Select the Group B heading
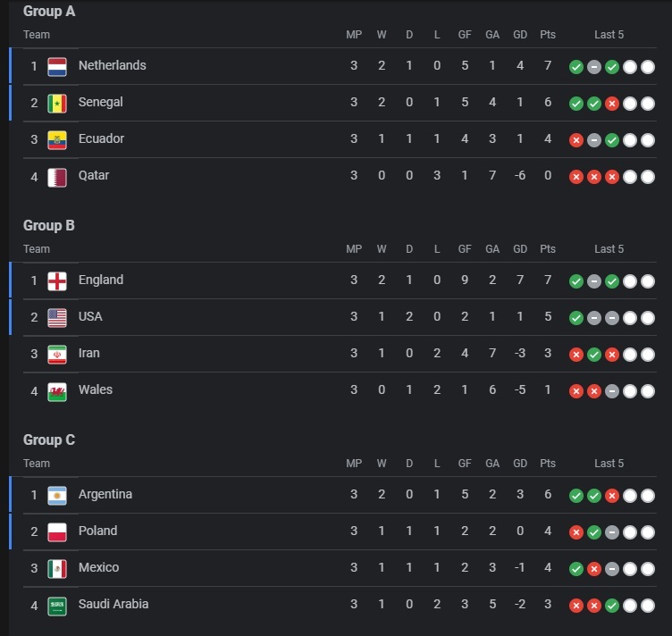This screenshot has width=672, height=636. (x=49, y=225)
